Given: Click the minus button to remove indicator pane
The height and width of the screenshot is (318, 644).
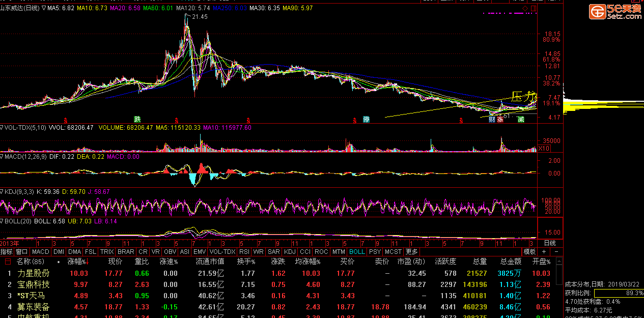Looking at the screenshot, I should click(x=555, y=251).
